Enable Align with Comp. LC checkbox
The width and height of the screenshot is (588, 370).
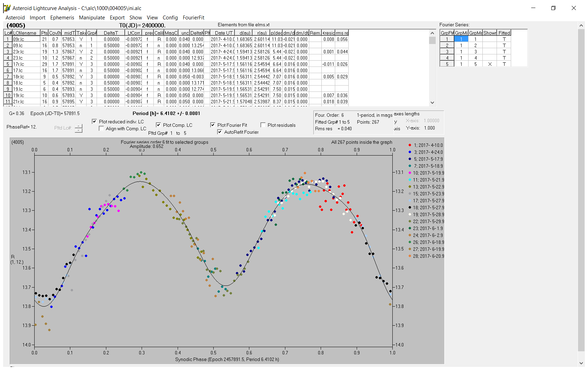pyautogui.click(x=101, y=129)
